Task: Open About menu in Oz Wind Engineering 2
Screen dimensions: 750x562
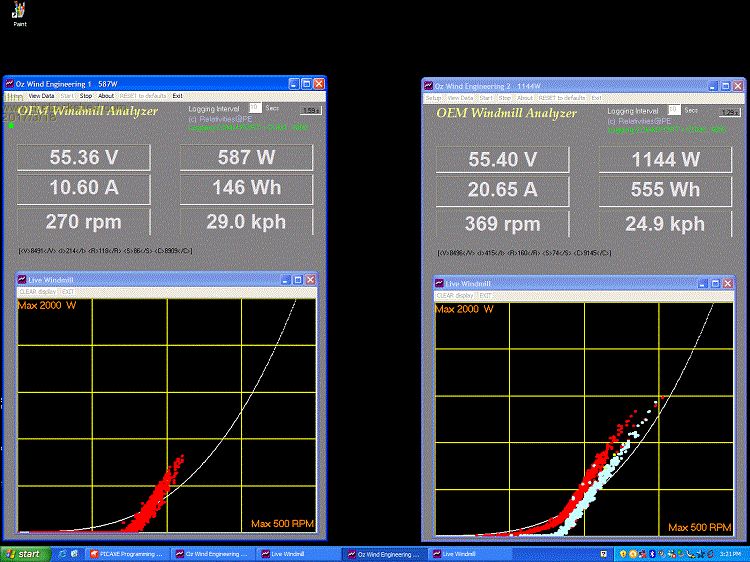Action: point(525,98)
